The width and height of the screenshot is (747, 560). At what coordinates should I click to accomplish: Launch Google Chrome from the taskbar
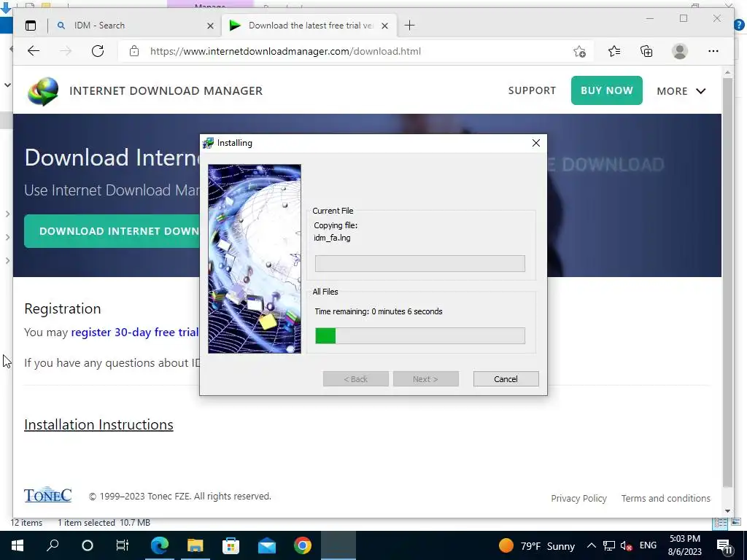pyautogui.click(x=303, y=545)
